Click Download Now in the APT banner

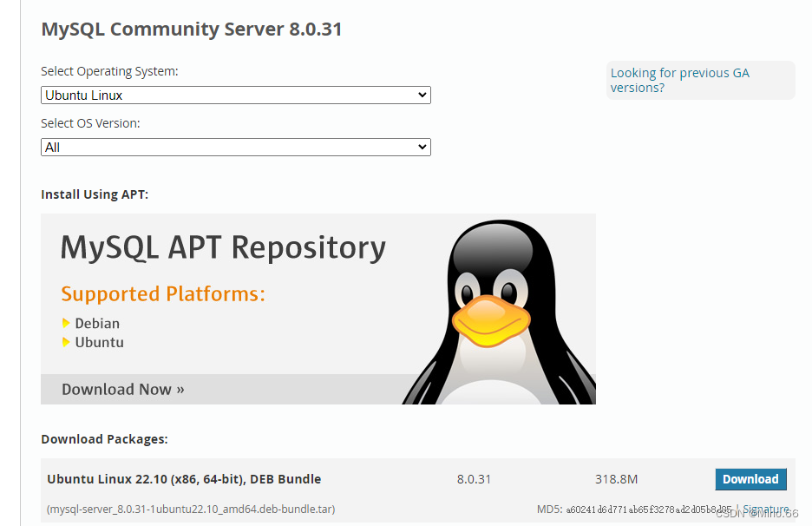(122, 389)
